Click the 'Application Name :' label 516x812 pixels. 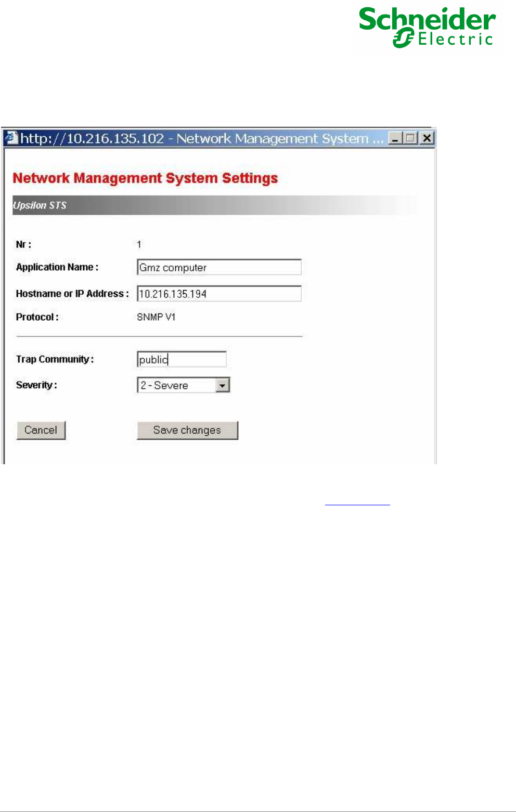[57, 267]
